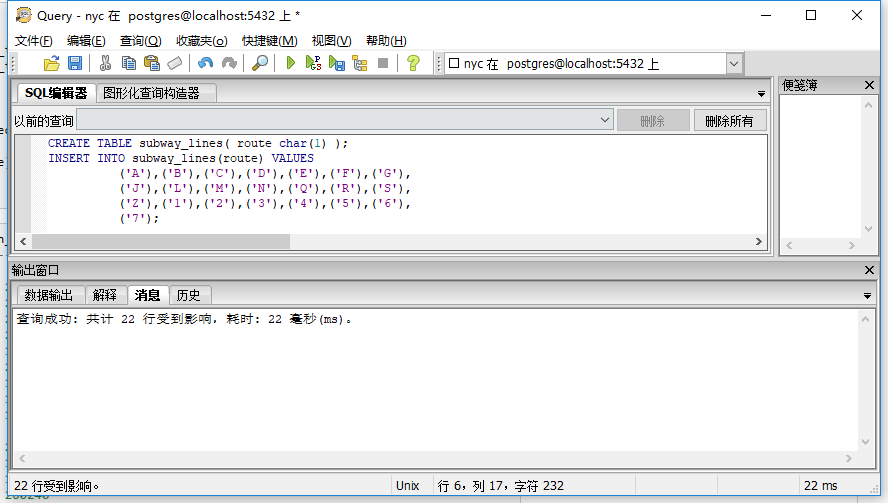Viewport: 888px width, 503px height.
Task: Switch to the SQL编辑器 tab
Action: point(56,93)
